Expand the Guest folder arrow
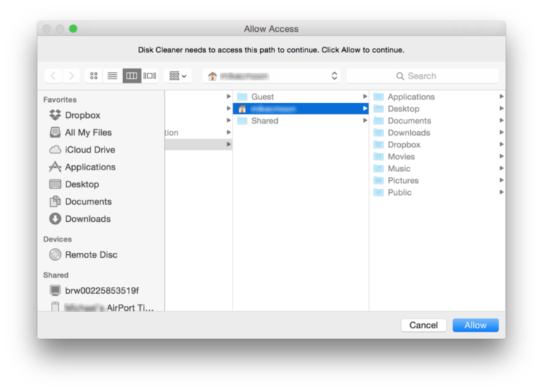The height and width of the screenshot is (392, 543). (365, 97)
